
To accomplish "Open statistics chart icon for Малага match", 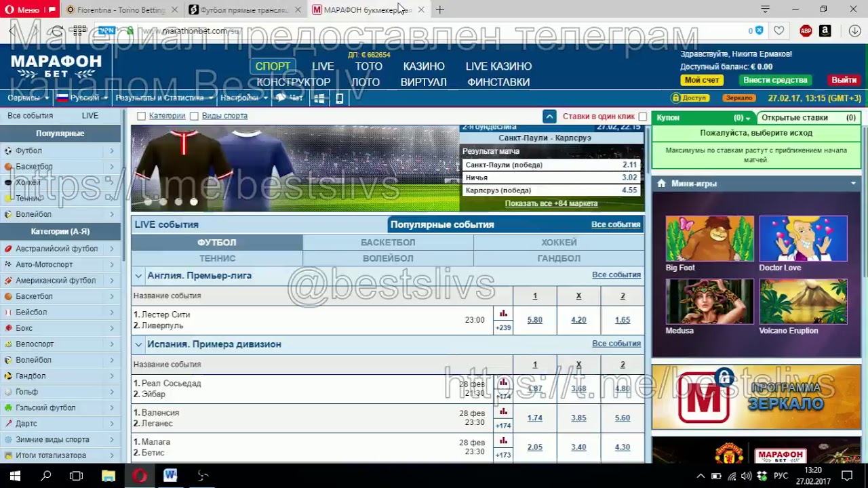I will [503, 441].
